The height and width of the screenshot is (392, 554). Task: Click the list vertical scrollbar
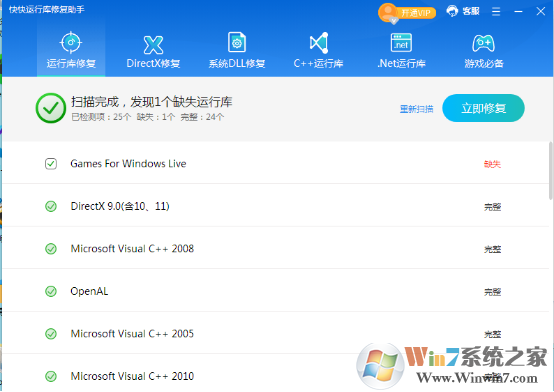(x=550, y=171)
